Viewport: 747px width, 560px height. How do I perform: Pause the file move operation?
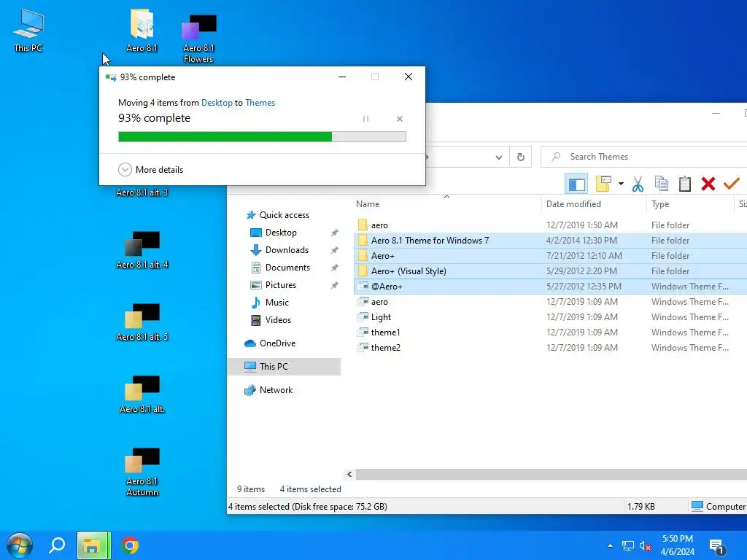pyautogui.click(x=365, y=119)
